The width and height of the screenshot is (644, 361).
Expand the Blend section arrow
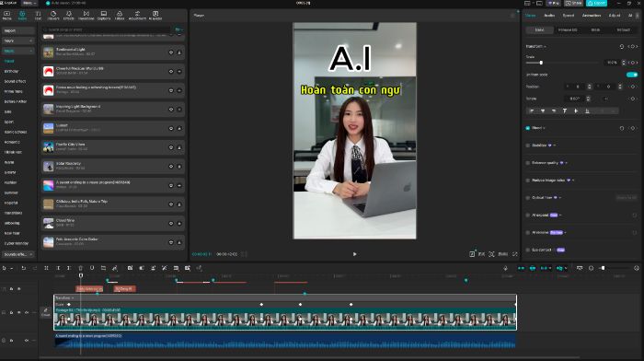click(545, 128)
